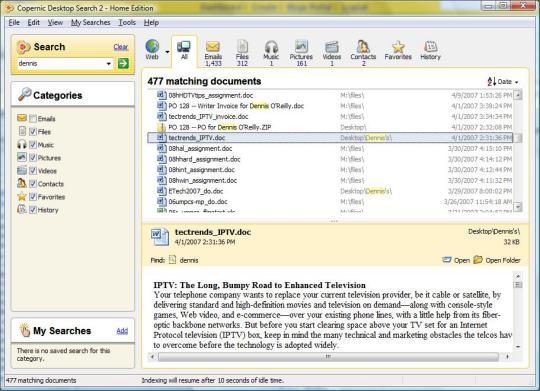Uncheck the Pictures category checkbox
The height and width of the screenshot is (391, 540).
pyautogui.click(x=33, y=158)
